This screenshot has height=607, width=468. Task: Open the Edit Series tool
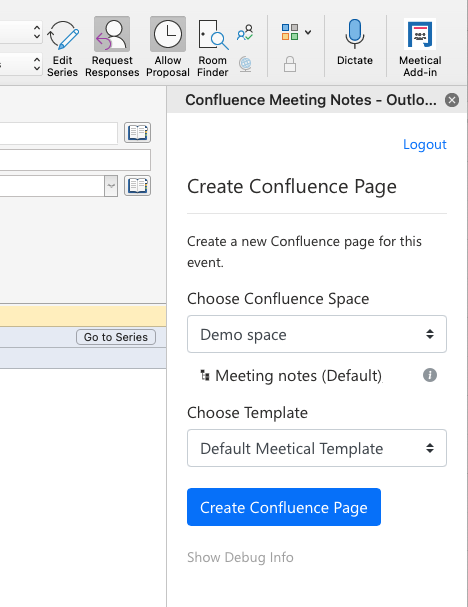click(x=62, y=48)
